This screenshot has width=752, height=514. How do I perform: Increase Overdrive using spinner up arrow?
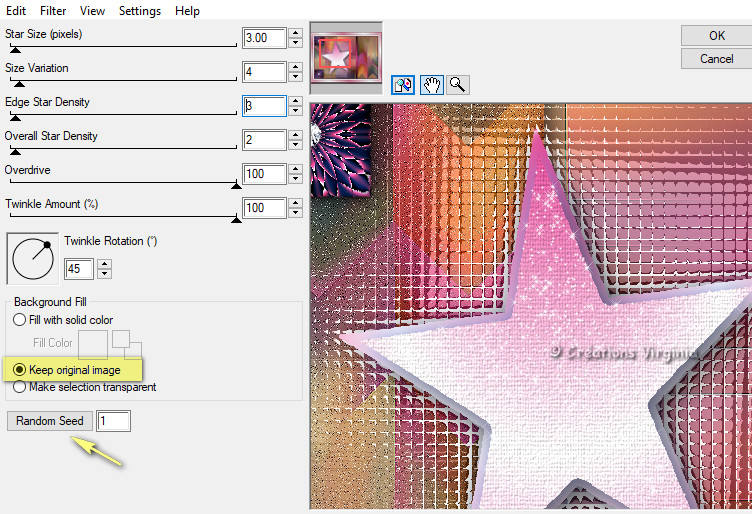coord(296,169)
